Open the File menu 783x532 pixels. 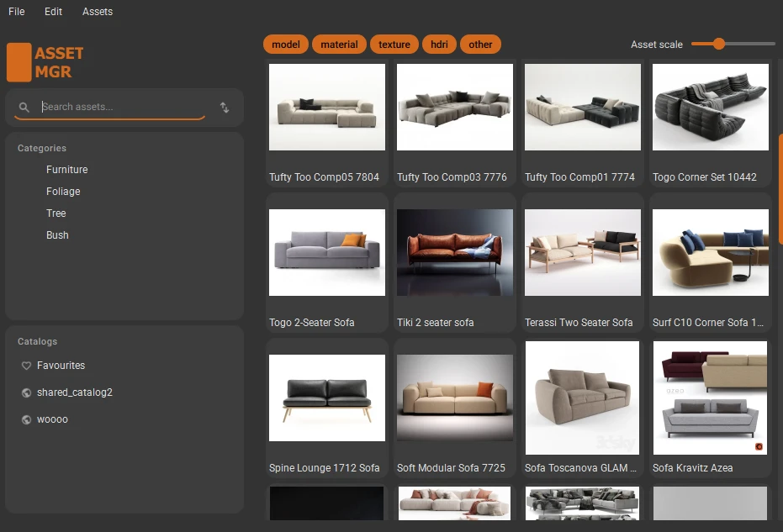point(17,12)
